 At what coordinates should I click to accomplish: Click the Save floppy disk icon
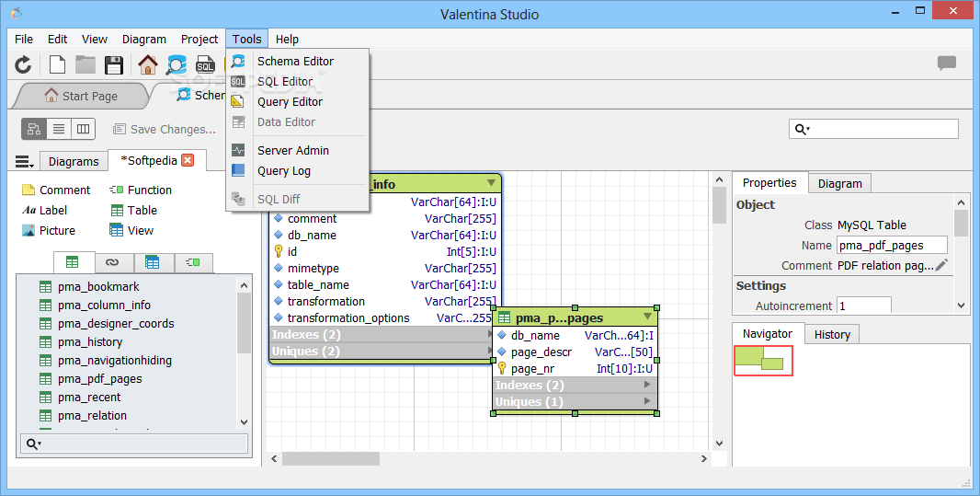tap(114, 65)
